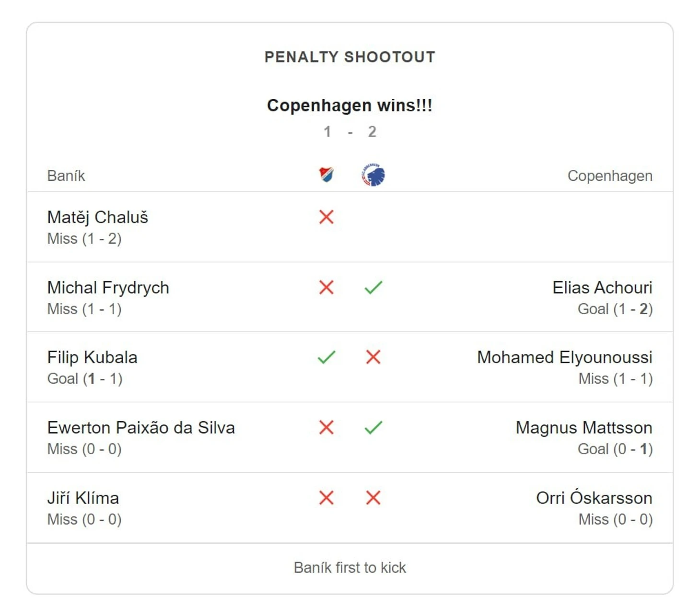Click Mohamed Elyounoussi's red miss cross
Viewport: 700px width, 611px height.
373,357
